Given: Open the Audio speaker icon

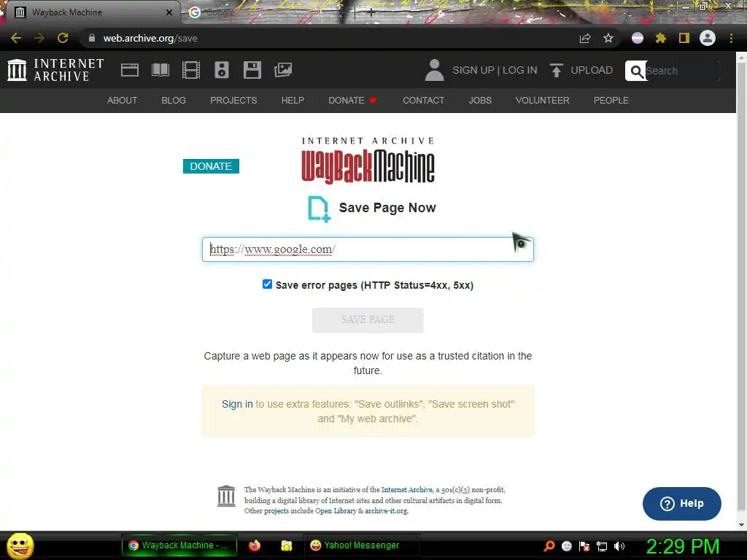Looking at the screenshot, I should pyautogui.click(x=222, y=70).
